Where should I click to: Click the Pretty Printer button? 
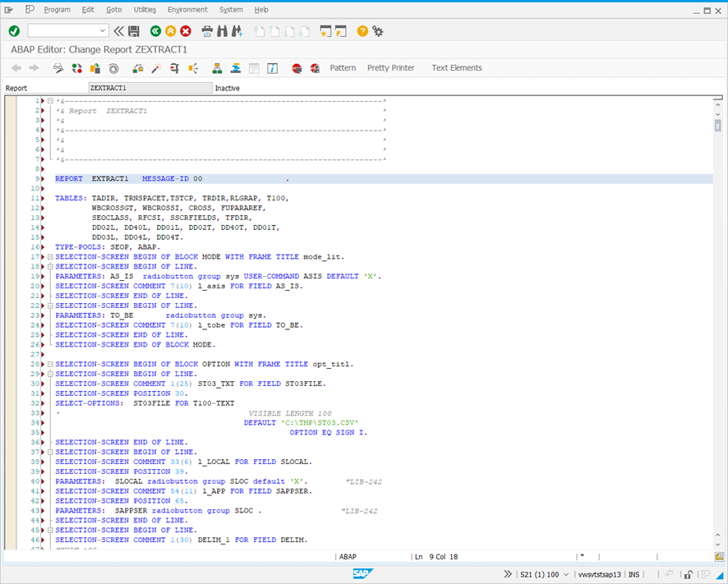[x=390, y=68]
